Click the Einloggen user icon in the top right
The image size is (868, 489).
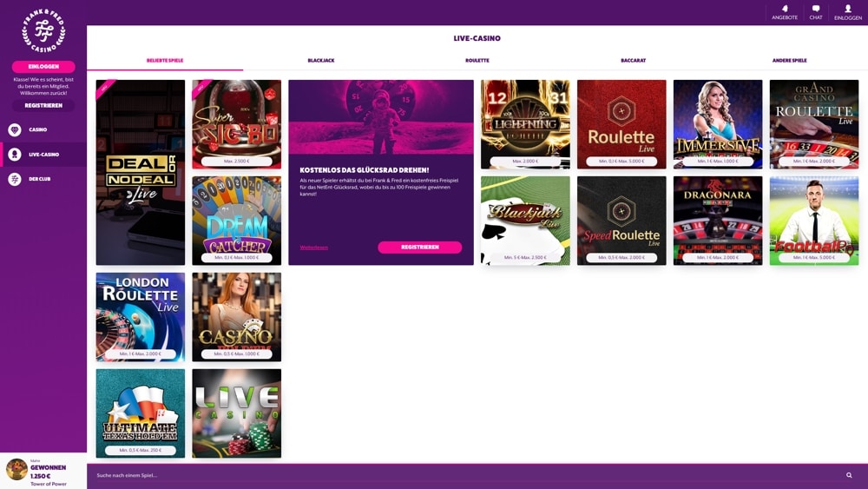(847, 9)
